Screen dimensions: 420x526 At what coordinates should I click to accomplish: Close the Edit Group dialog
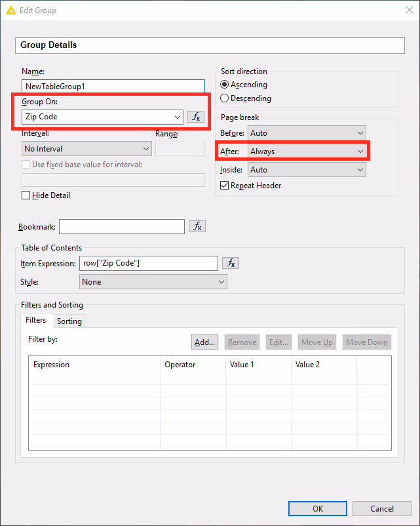[x=406, y=10]
